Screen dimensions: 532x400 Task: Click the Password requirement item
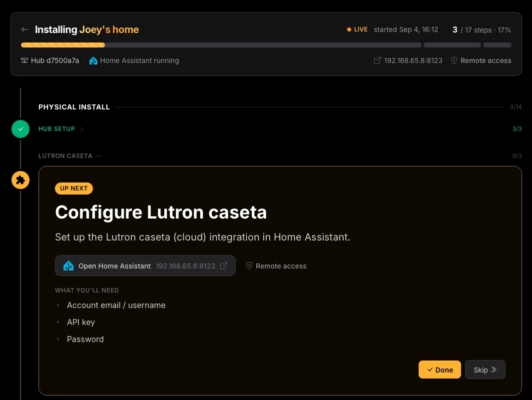click(85, 339)
